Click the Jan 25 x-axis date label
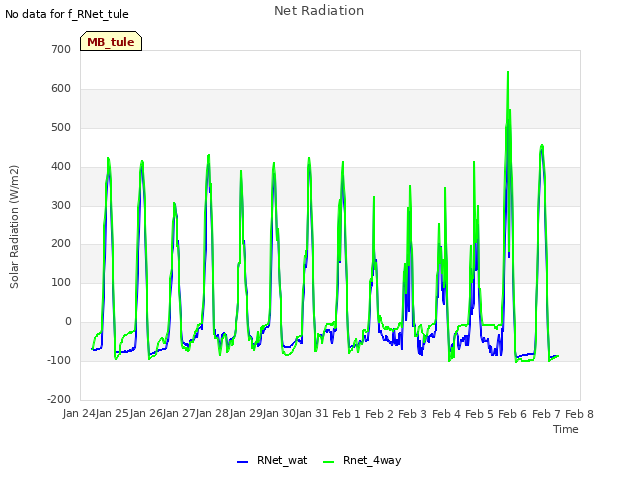The width and height of the screenshot is (640, 480). click(113, 414)
